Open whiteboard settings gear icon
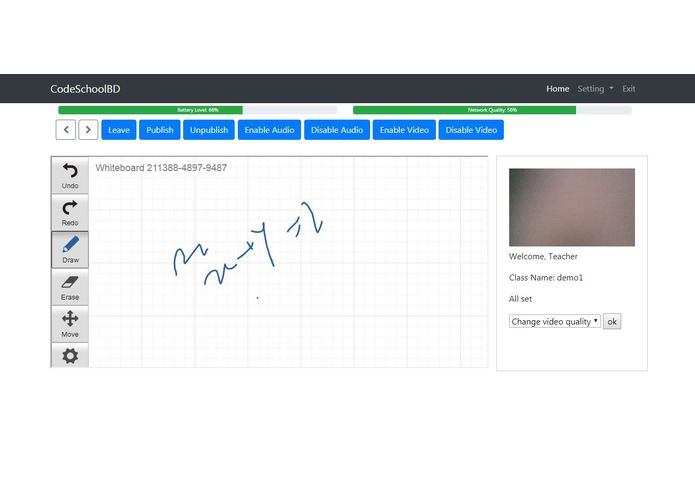This screenshot has width=695, height=494. coord(70,356)
